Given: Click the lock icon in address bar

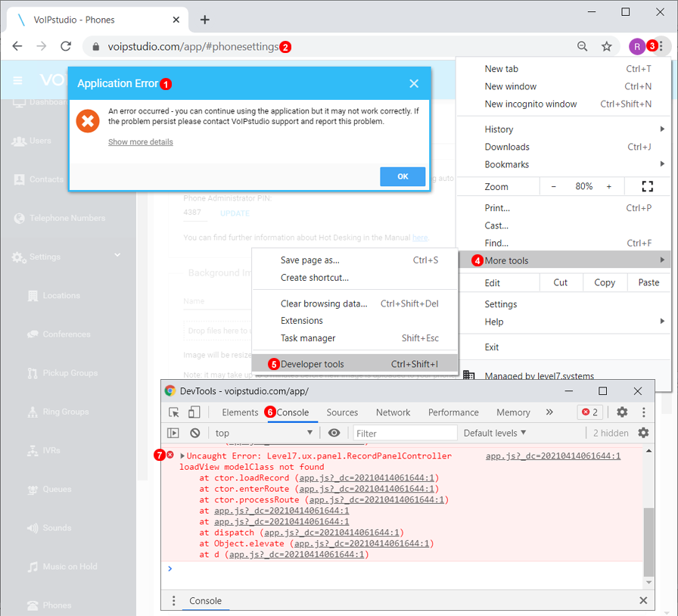Looking at the screenshot, I should coord(96,46).
